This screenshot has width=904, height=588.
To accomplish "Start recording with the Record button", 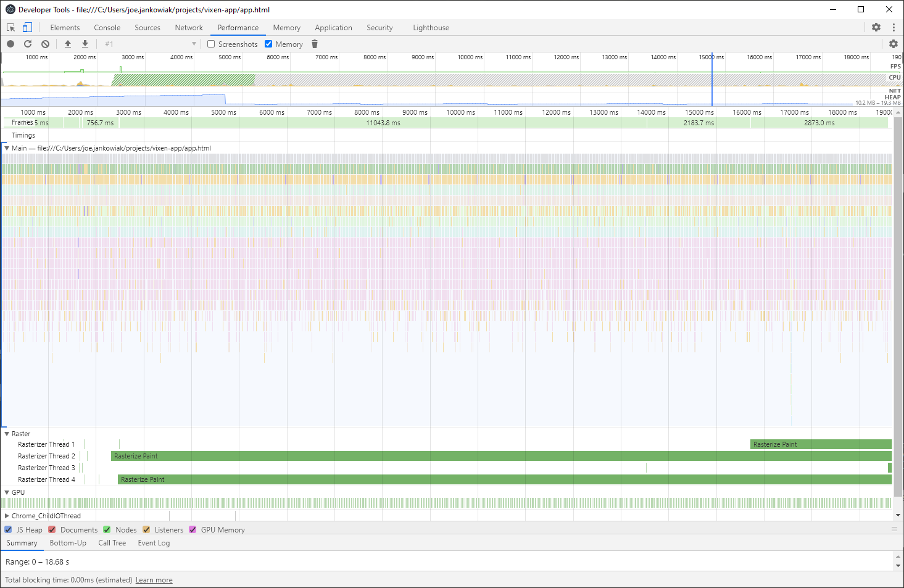I will point(10,44).
